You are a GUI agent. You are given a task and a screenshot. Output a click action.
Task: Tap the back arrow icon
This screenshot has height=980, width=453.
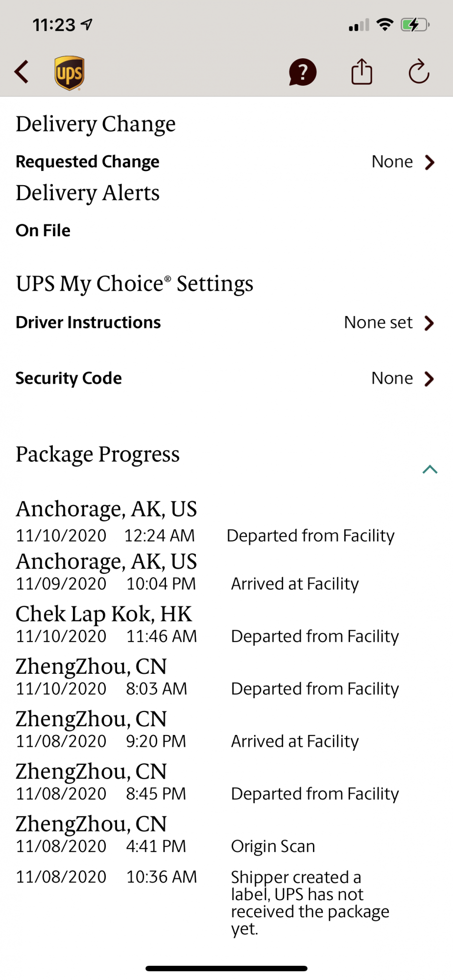22,73
